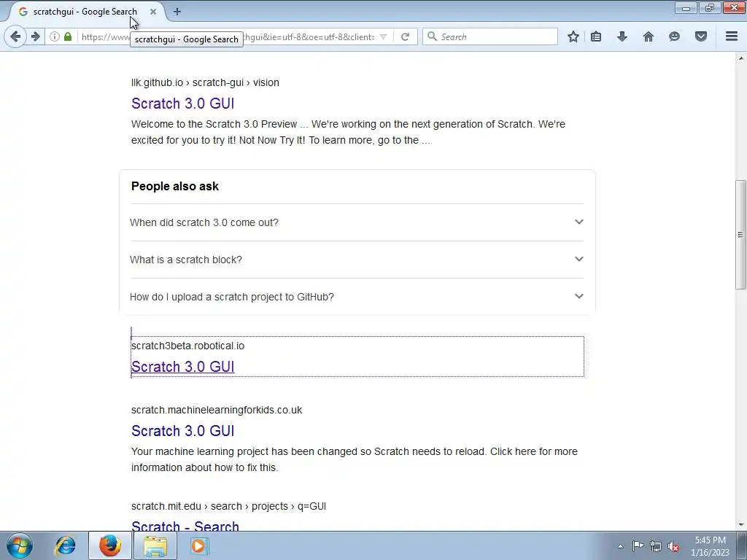Open the Downloads arrow panel

(622, 36)
